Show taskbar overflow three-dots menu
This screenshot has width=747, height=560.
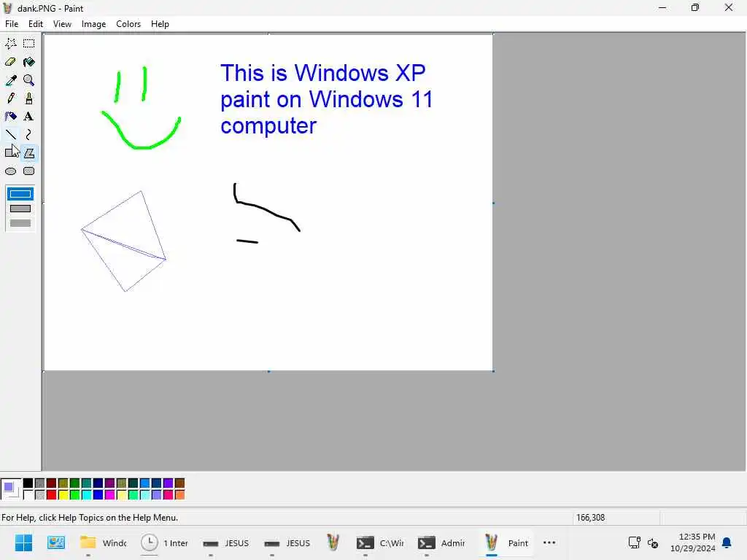click(549, 542)
